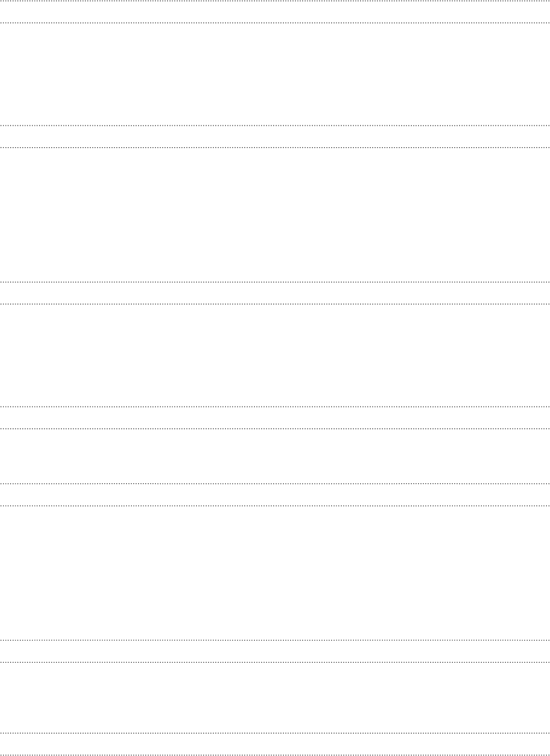
Task: Click blank gap after second line pair
Action: [275, 215]
